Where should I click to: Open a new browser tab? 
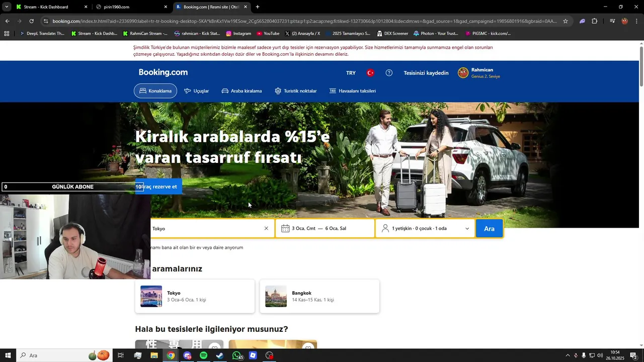258,7
